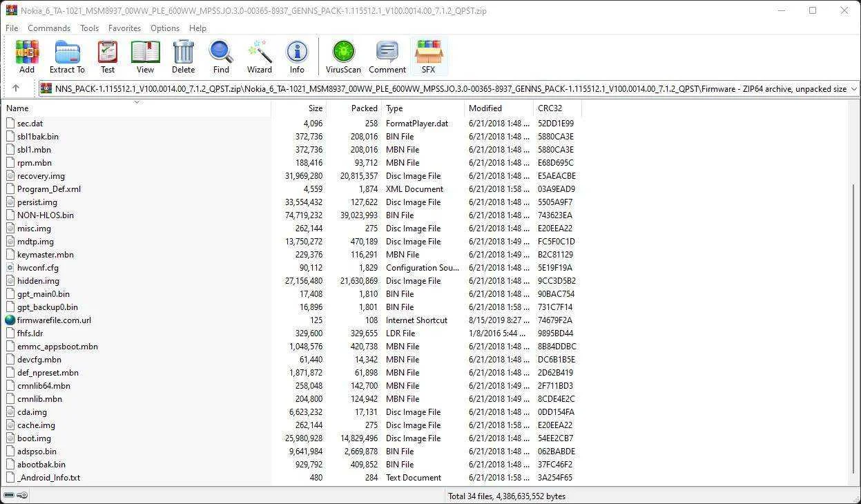Select the adspso.bin file
Viewport: 861px width, 504px height.
(37, 452)
